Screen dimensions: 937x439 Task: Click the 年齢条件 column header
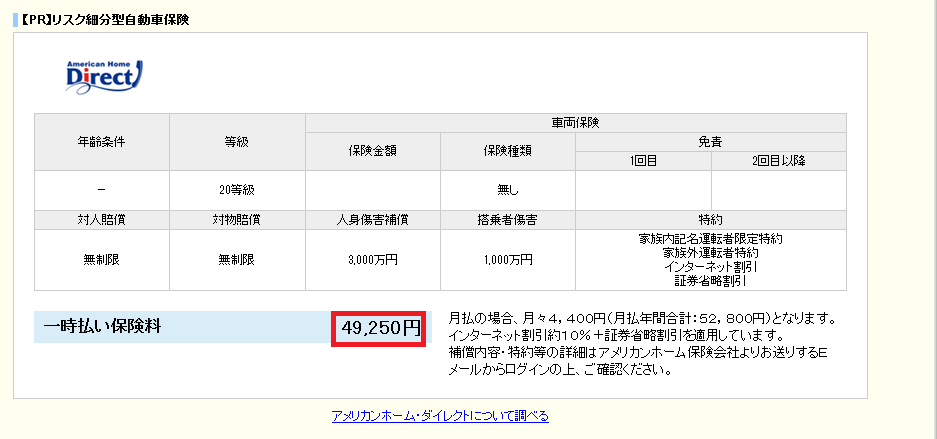click(101, 142)
